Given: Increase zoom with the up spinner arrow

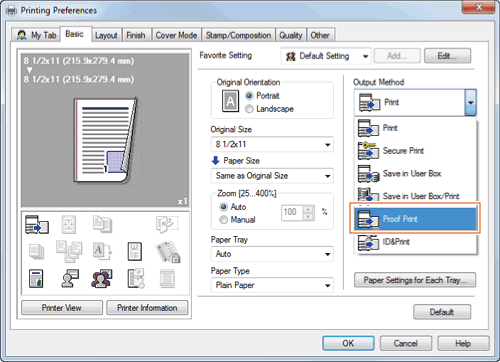Looking at the screenshot, I should click(309, 209).
